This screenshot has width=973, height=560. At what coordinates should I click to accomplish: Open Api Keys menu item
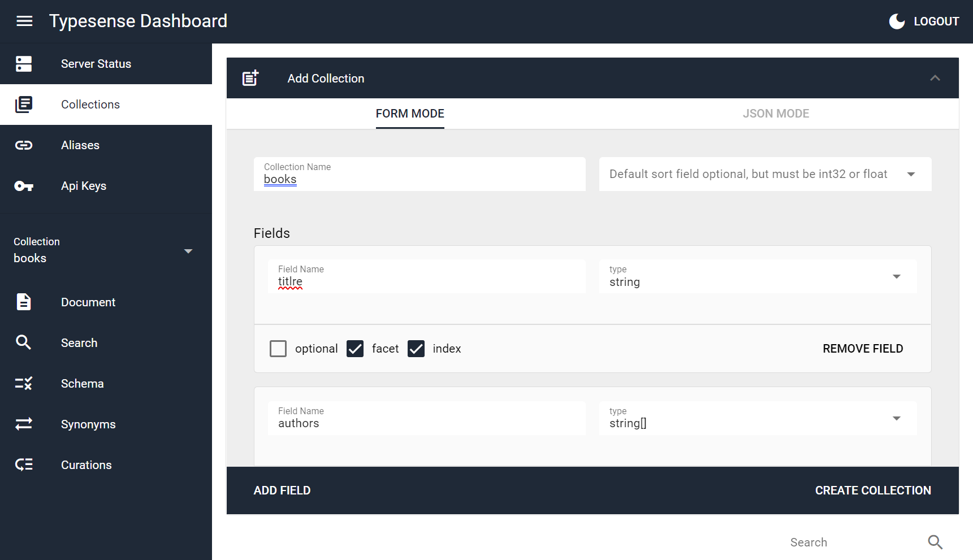tap(106, 186)
